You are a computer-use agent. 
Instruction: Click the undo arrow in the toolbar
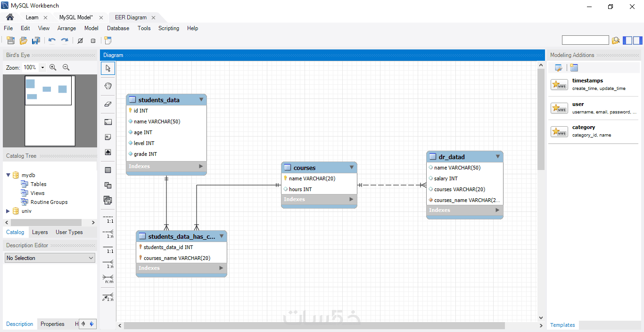(x=52, y=40)
